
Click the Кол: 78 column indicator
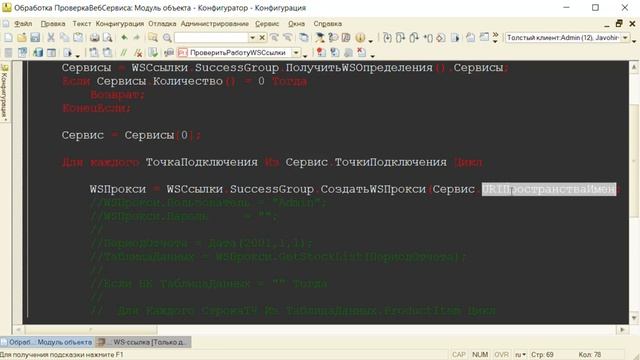590,355
